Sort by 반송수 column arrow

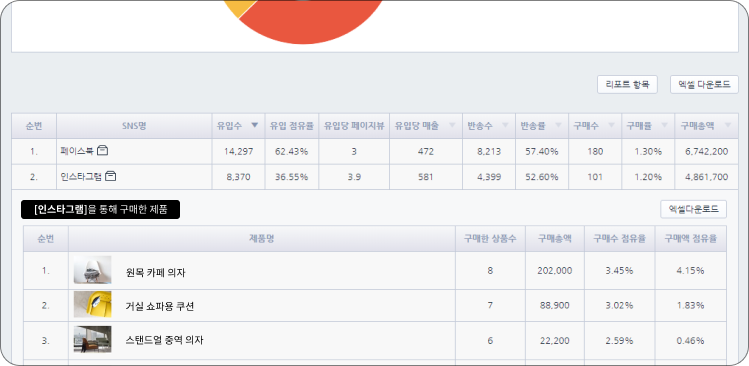pos(505,125)
